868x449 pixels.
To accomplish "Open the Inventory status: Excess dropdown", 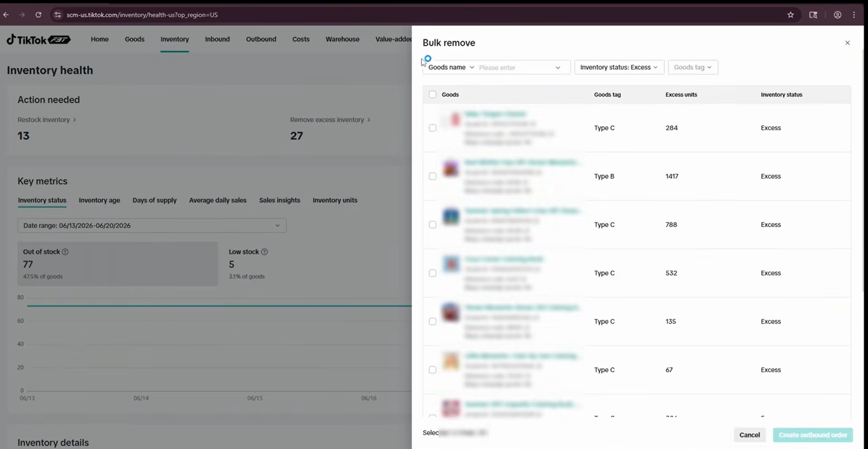I will (x=619, y=67).
